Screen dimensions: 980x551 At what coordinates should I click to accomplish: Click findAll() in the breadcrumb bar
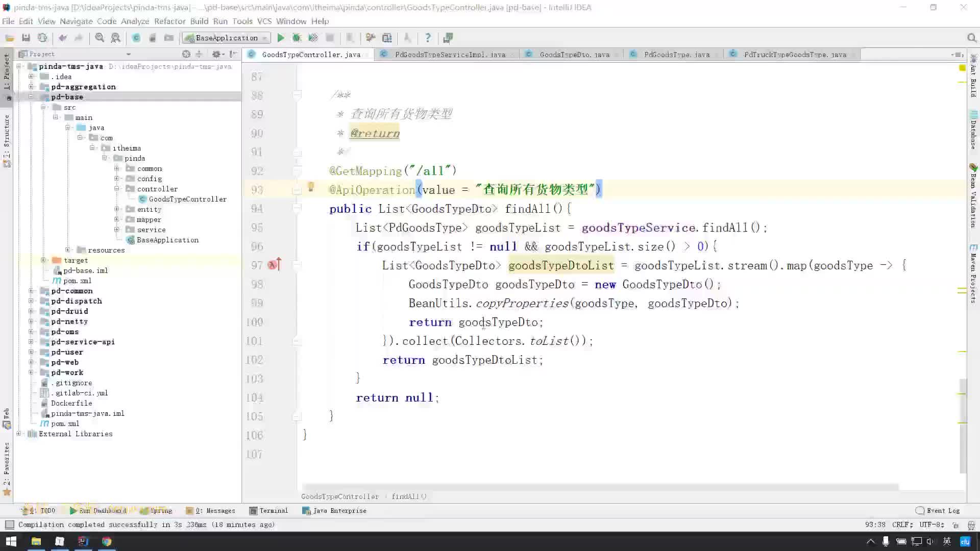pos(409,496)
